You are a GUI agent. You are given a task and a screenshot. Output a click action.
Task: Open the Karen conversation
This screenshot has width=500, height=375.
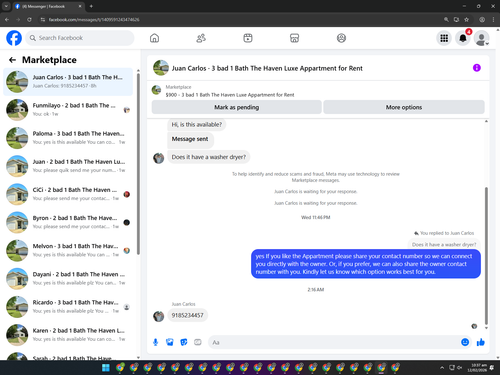pyautogui.click(x=68, y=335)
